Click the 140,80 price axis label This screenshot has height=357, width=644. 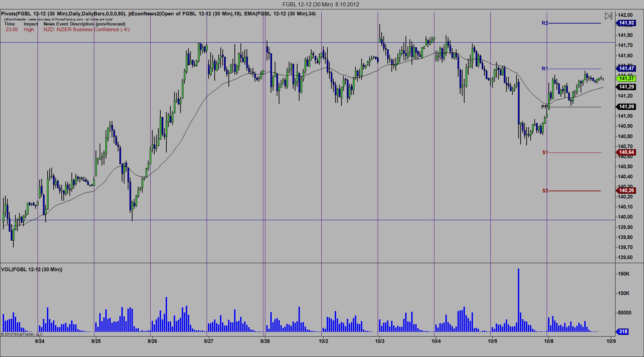[x=625, y=136]
